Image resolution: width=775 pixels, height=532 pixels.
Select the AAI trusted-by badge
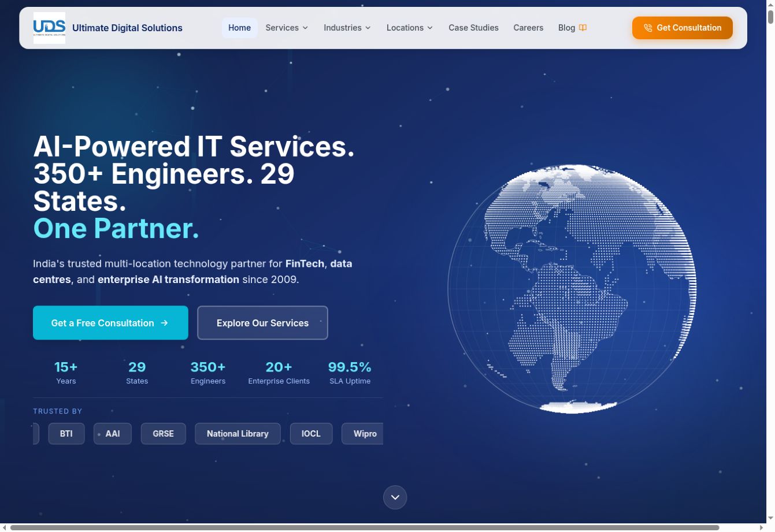(113, 434)
